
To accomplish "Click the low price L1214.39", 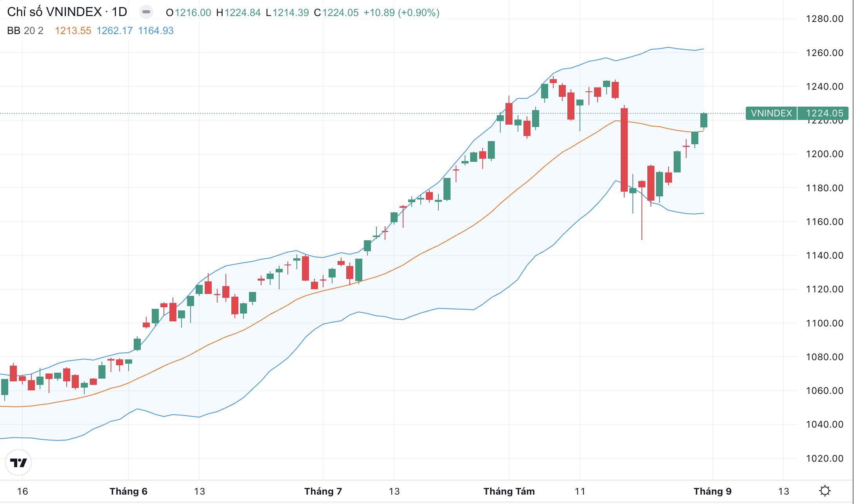I will point(287,13).
